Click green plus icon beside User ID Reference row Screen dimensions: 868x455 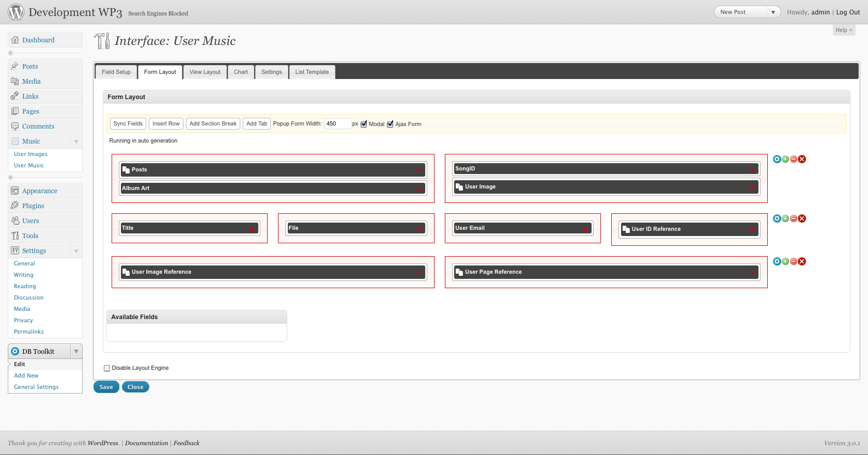click(x=785, y=218)
